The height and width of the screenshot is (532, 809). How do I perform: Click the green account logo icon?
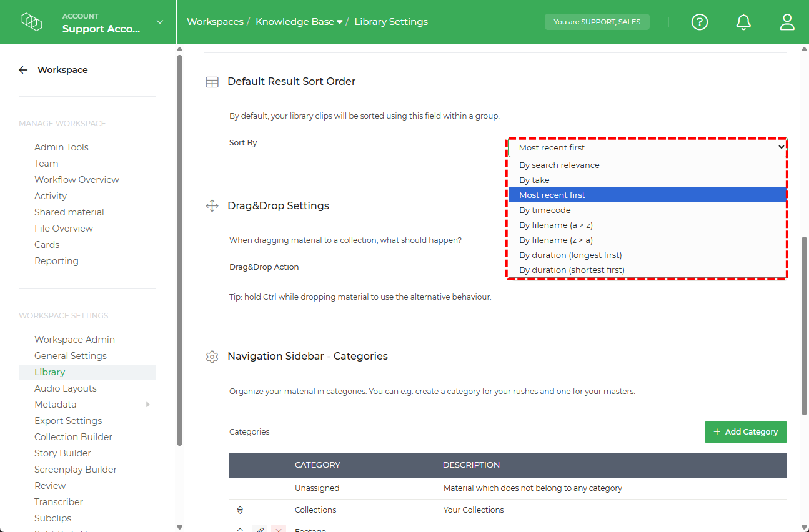pyautogui.click(x=31, y=21)
